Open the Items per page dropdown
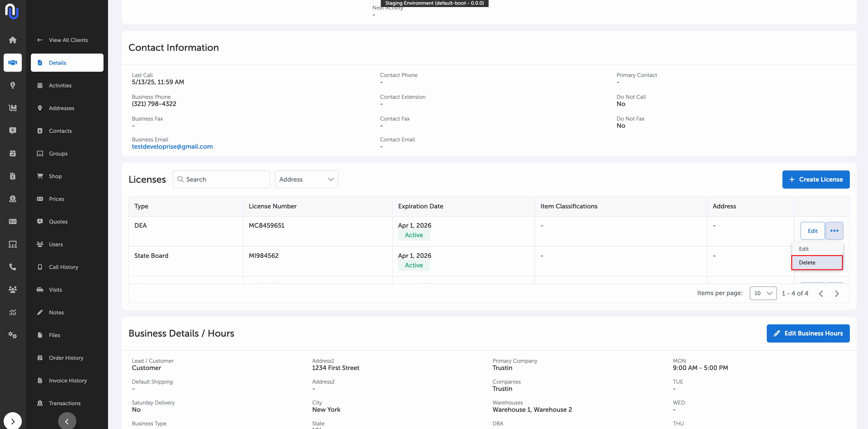 763,293
